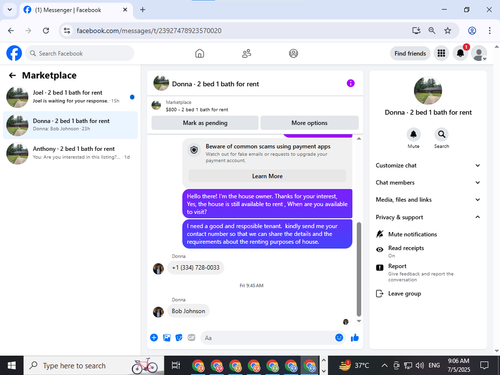Bookmark this page star icon
Viewport: 500px width, 375px height.
[447, 31]
